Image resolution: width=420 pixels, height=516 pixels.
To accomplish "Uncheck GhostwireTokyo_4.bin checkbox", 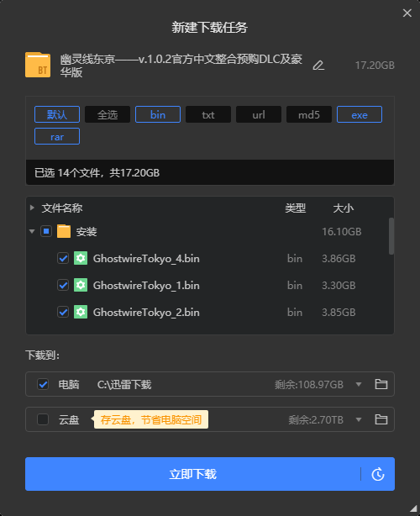I will point(63,258).
